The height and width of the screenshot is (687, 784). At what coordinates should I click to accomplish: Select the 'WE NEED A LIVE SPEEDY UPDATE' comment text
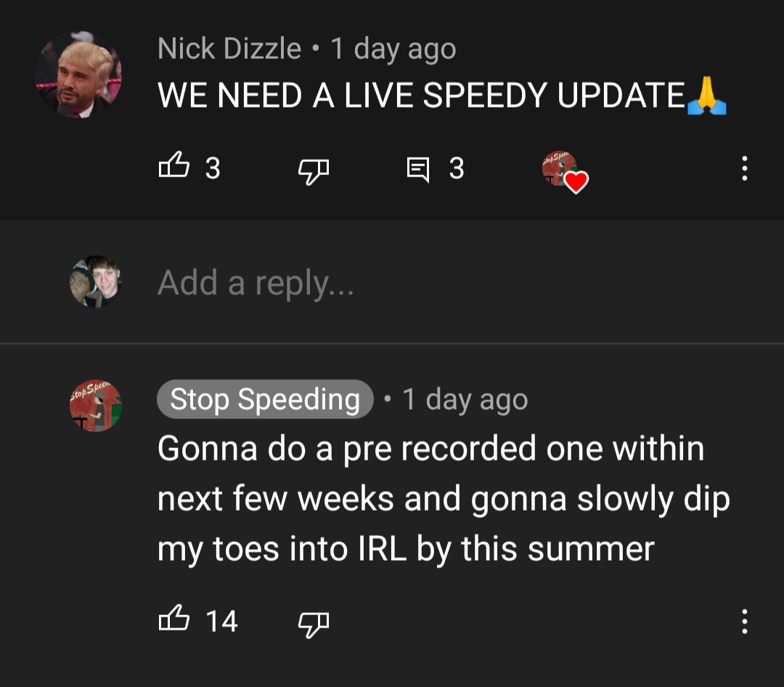tap(422, 95)
